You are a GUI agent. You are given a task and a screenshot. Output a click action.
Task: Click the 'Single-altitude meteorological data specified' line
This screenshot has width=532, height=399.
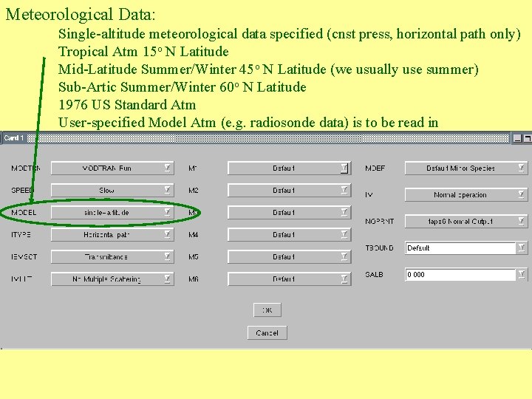coord(290,34)
